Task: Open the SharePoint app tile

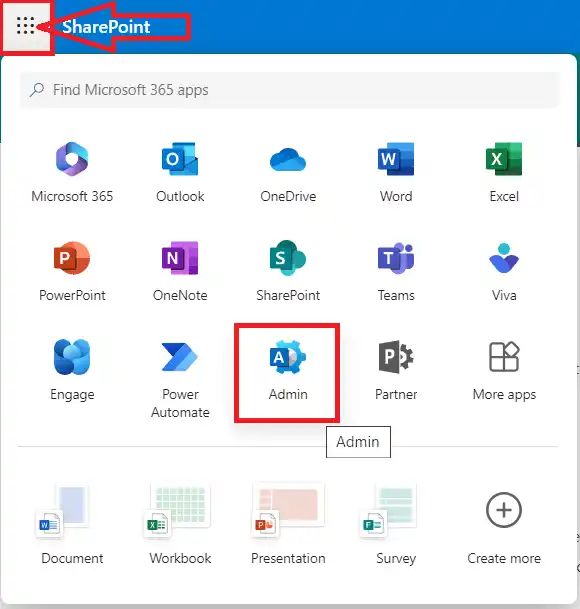Action: tap(288, 272)
